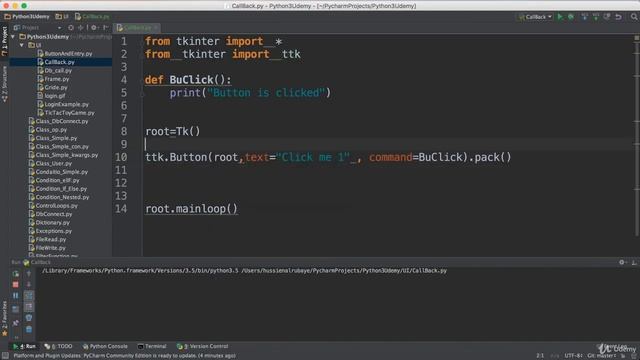This screenshot has height=360, width=640.
Task: Open Db_call.py in project tree
Action: tap(55, 71)
